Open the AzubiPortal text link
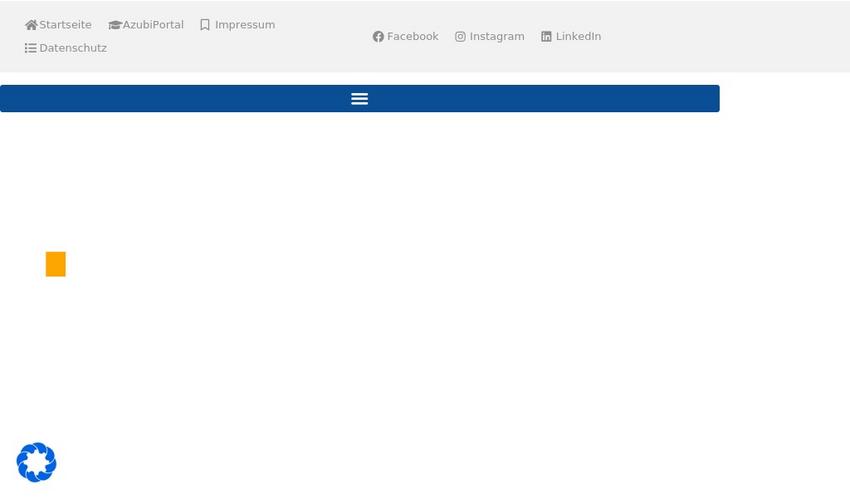Image resolution: width=850 pixels, height=500 pixels. (x=153, y=25)
